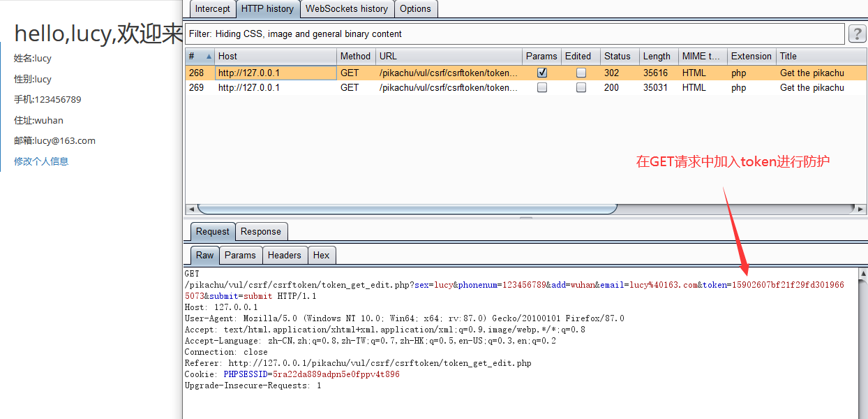Expand filter options by clicking the Filter bar
This screenshot has height=419, width=868.
[x=419, y=33]
